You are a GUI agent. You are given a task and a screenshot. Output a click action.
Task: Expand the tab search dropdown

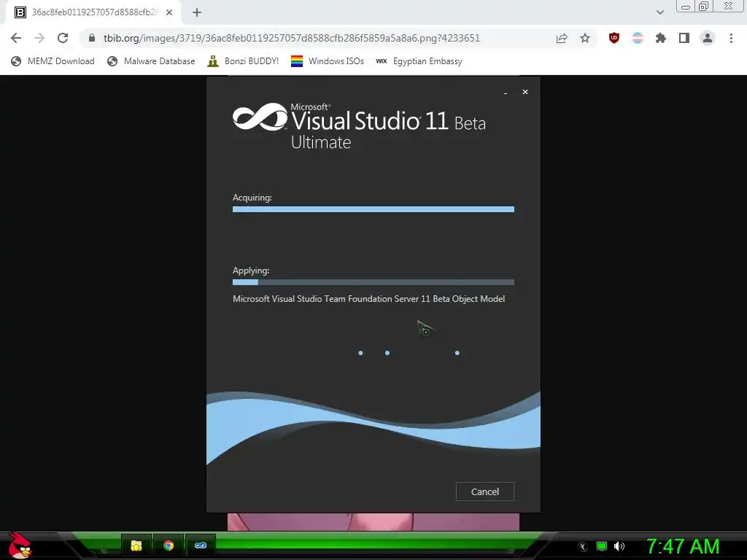[x=659, y=12]
